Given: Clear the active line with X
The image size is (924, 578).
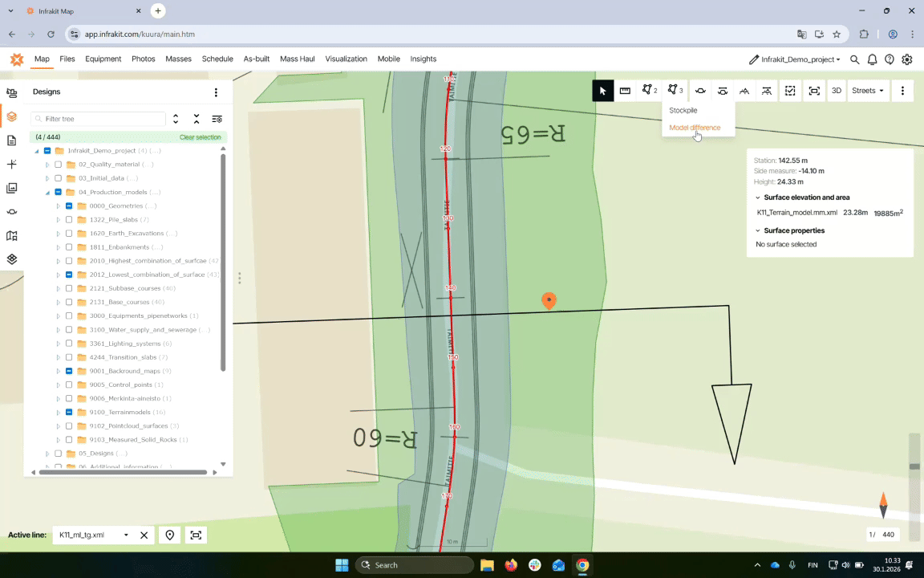Looking at the screenshot, I should pos(144,535).
